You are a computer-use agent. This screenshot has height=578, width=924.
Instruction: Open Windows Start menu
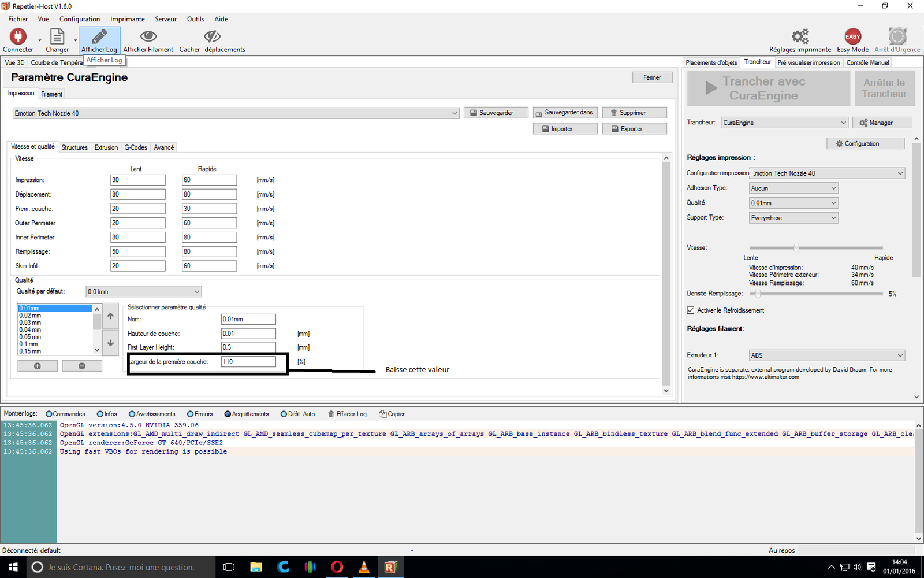click(x=13, y=567)
